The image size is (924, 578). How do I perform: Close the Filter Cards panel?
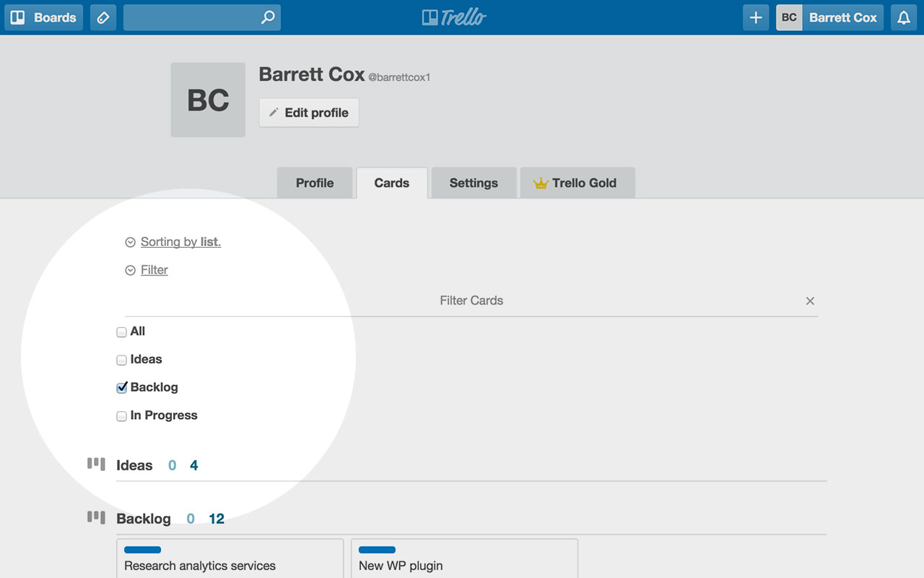(x=810, y=301)
